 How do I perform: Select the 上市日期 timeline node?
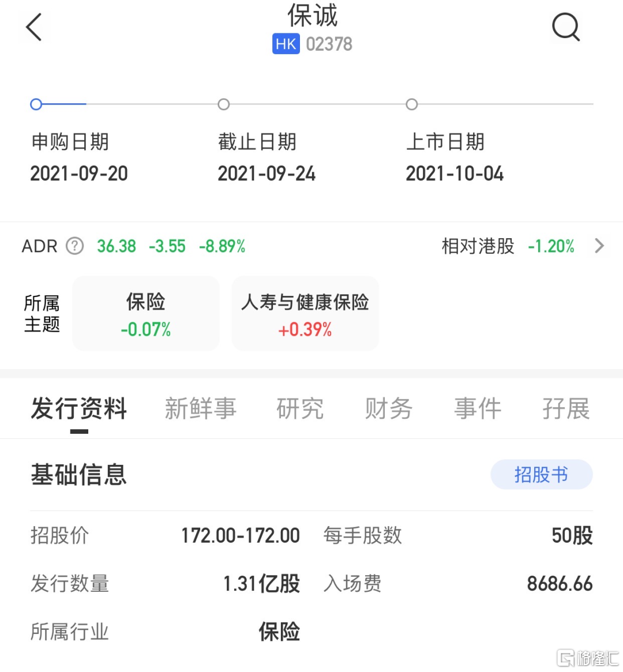pos(411,104)
